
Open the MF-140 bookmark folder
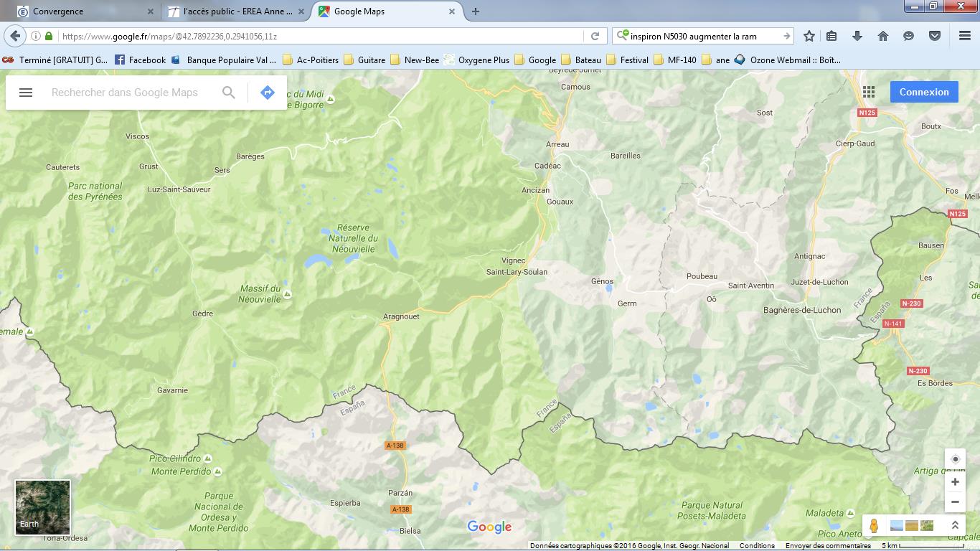[674, 60]
